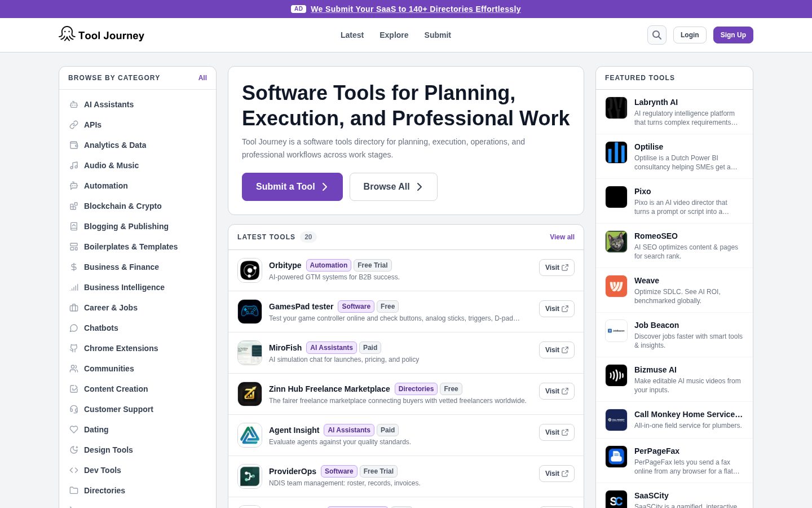The image size is (812, 508).
Task: Open the Explore nav item
Action: [394, 35]
